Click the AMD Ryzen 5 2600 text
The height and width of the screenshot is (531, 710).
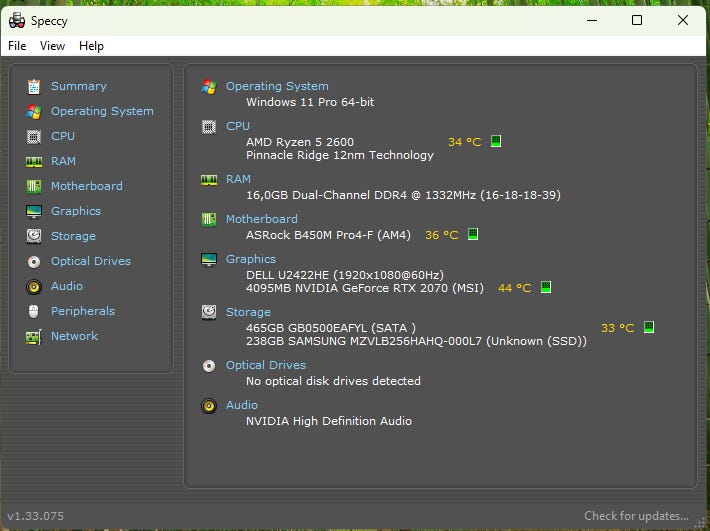pos(300,142)
